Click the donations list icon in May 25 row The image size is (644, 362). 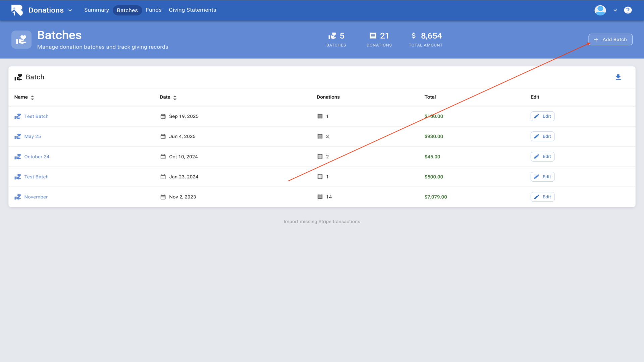[x=320, y=136]
